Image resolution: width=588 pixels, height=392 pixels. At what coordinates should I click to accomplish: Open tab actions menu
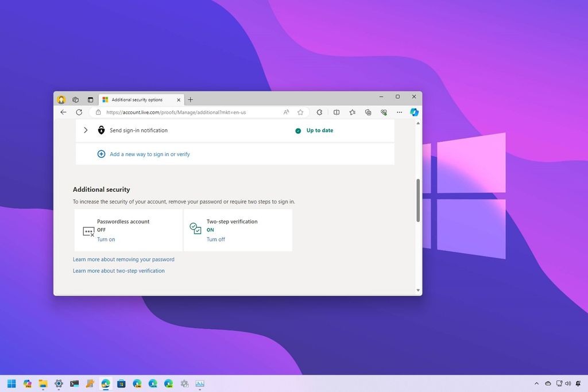point(90,99)
